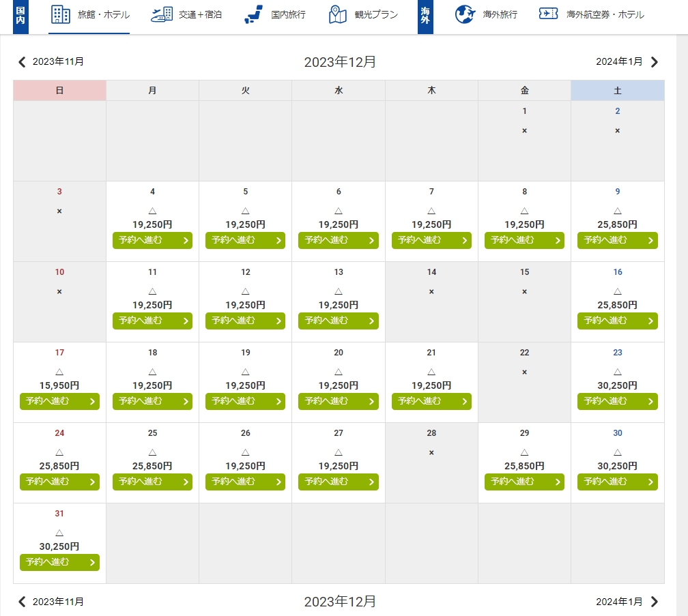Switch to the 観光プラン tab
The image size is (688, 616).
376,14
